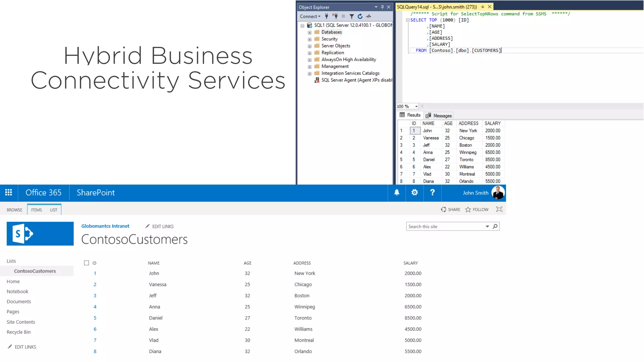Open the 100 % zoom dropdown
The image size is (644, 362).
point(416,107)
